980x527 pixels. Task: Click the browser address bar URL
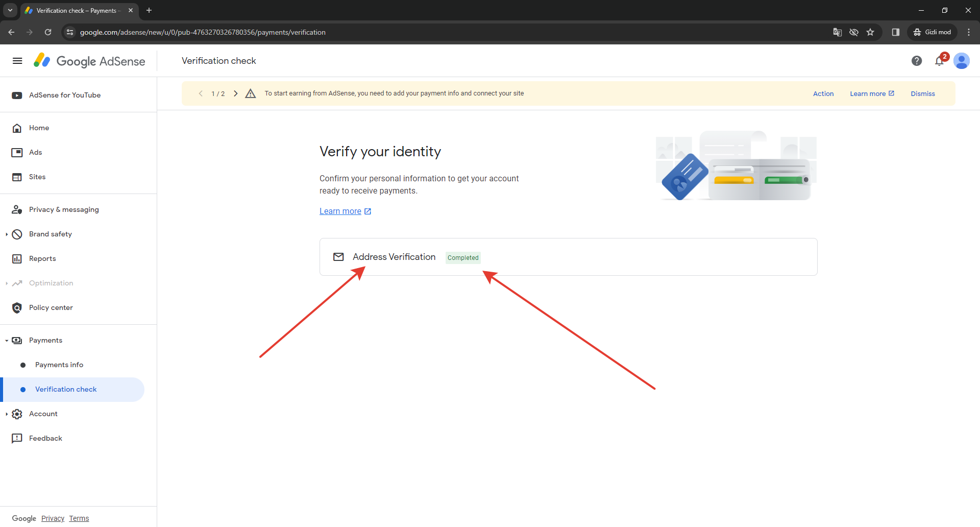203,32
